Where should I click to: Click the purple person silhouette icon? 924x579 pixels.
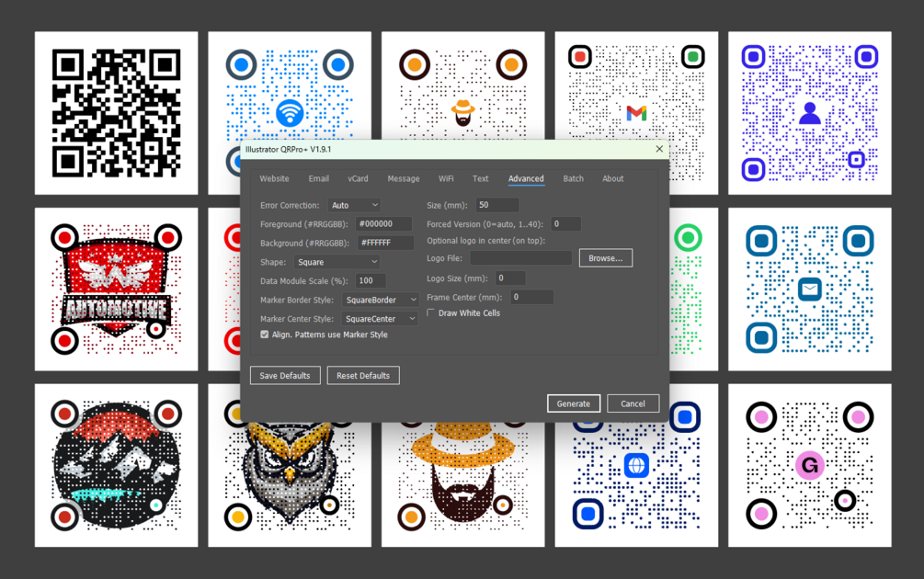(810, 112)
